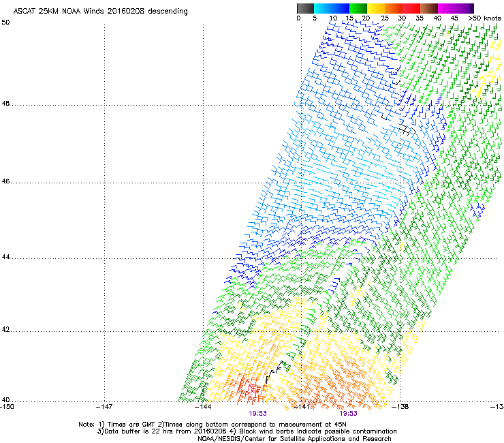
Task: Click the green 15-20 knots color swatch
Action: 358,8
